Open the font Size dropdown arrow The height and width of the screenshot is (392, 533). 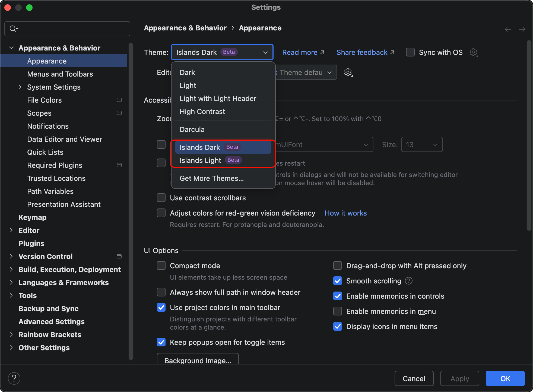coord(435,145)
